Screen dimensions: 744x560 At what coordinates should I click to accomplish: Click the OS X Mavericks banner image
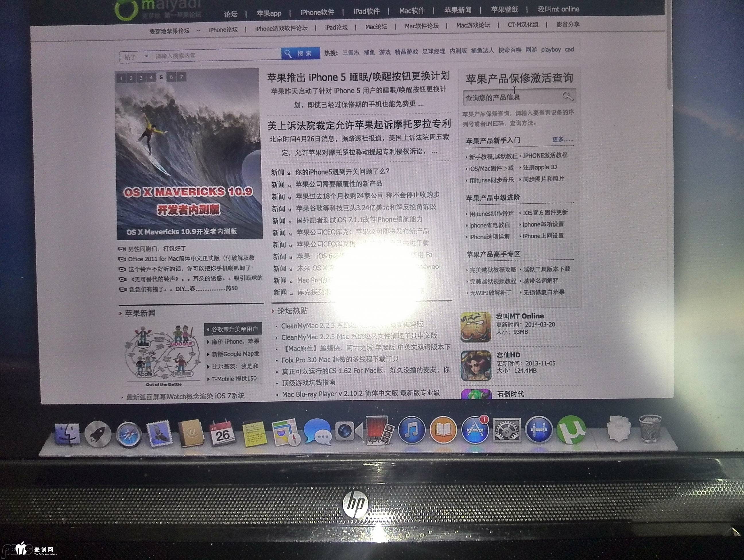click(x=188, y=155)
